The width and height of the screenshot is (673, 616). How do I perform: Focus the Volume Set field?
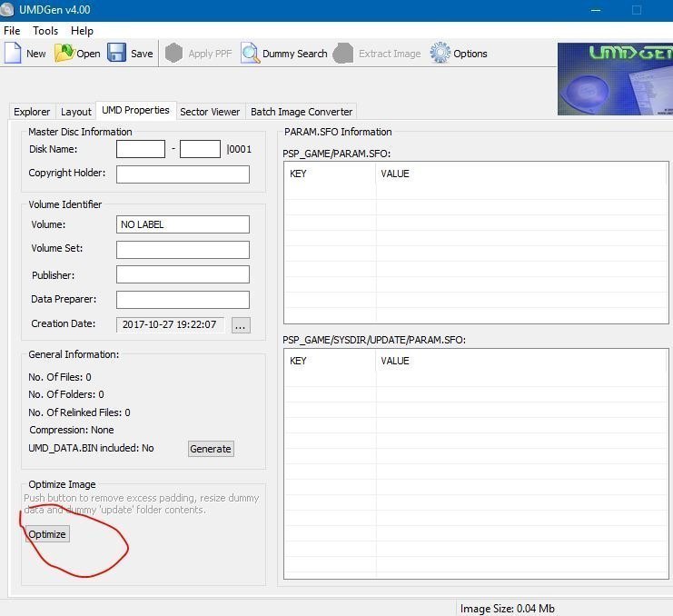183,250
